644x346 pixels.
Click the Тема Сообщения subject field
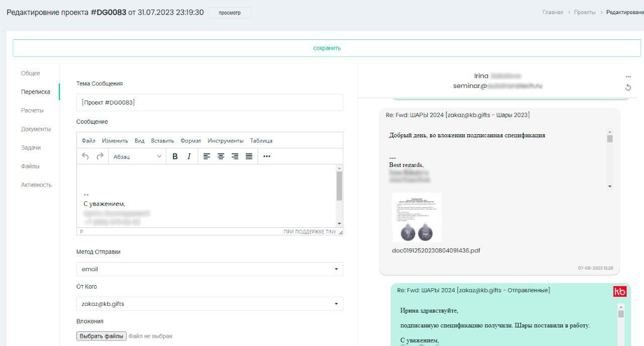pos(209,103)
